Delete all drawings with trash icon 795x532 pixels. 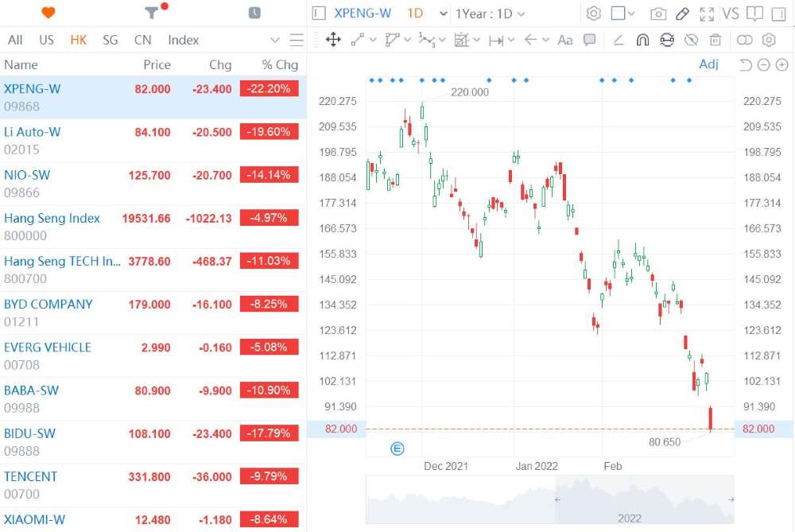(715, 40)
